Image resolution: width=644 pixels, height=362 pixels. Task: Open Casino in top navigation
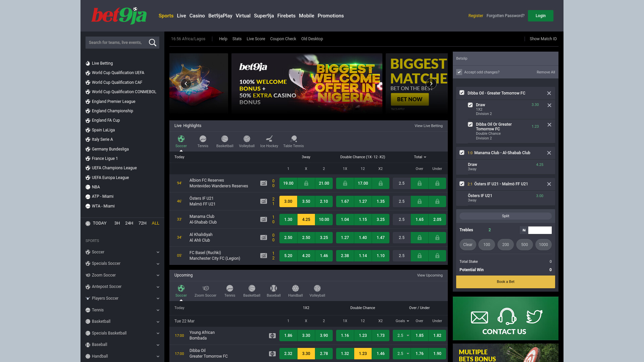point(197,16)
